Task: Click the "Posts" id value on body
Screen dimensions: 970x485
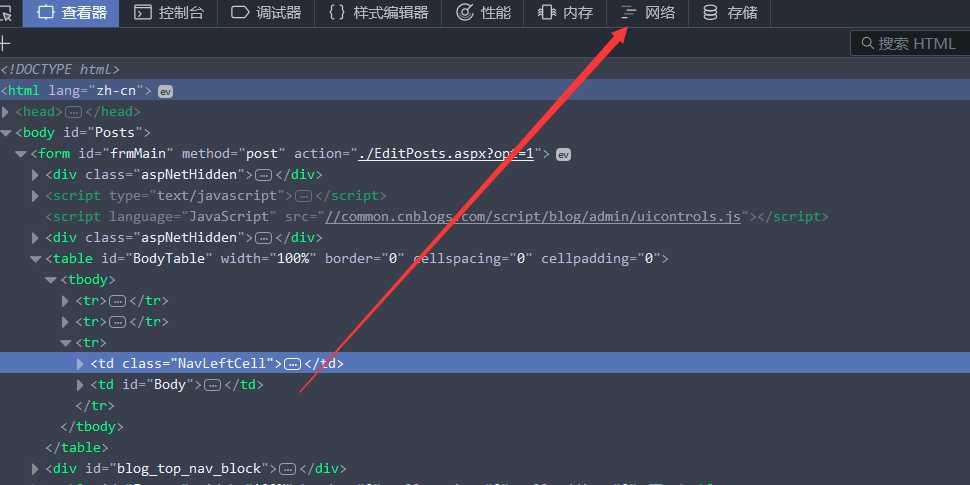Action: pos(116,133)
